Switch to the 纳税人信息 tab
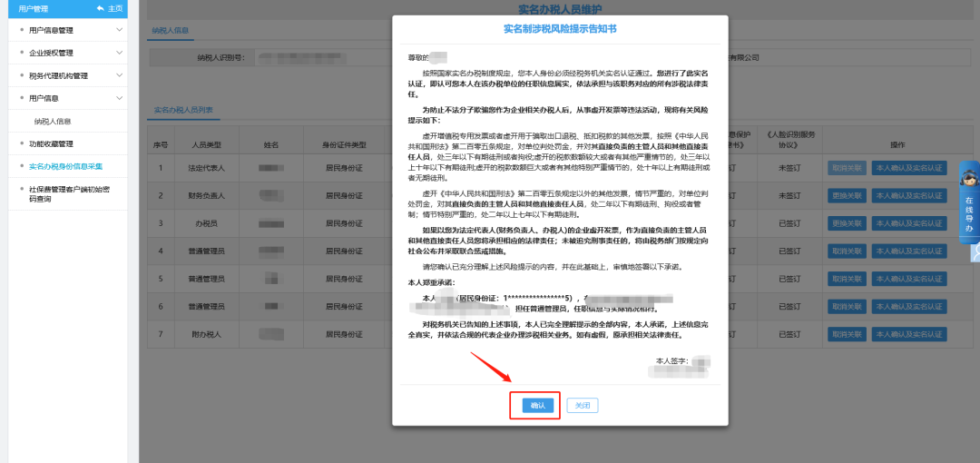 point(171,31)
